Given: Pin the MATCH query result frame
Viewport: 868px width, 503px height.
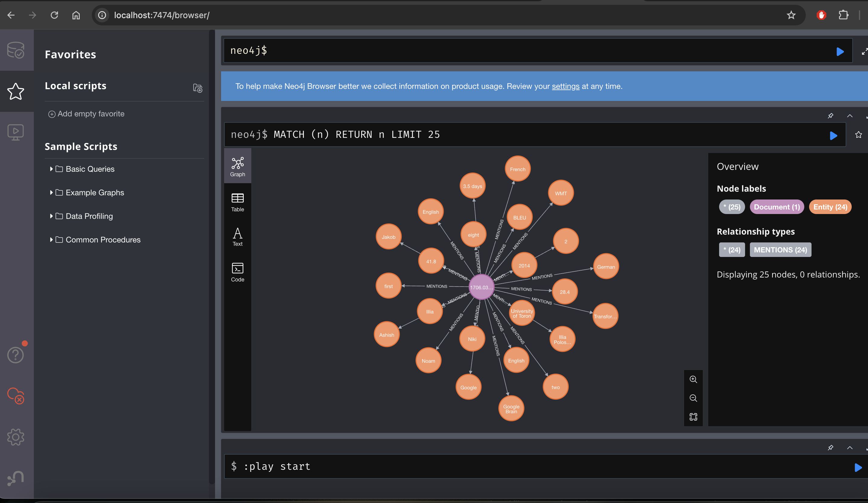Looking at the screenshot, I should coord(830,116).
